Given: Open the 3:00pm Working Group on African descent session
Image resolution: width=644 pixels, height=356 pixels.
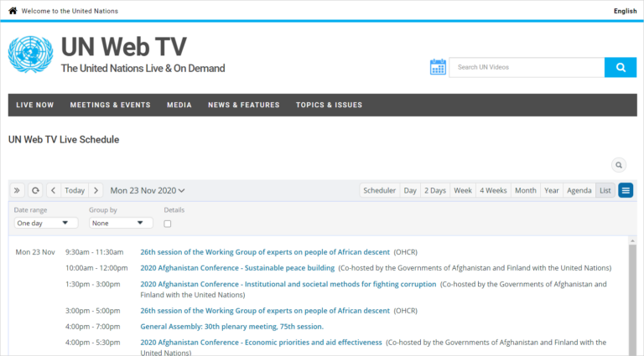Looking at the screenshot, I should [x=265, y=311].
